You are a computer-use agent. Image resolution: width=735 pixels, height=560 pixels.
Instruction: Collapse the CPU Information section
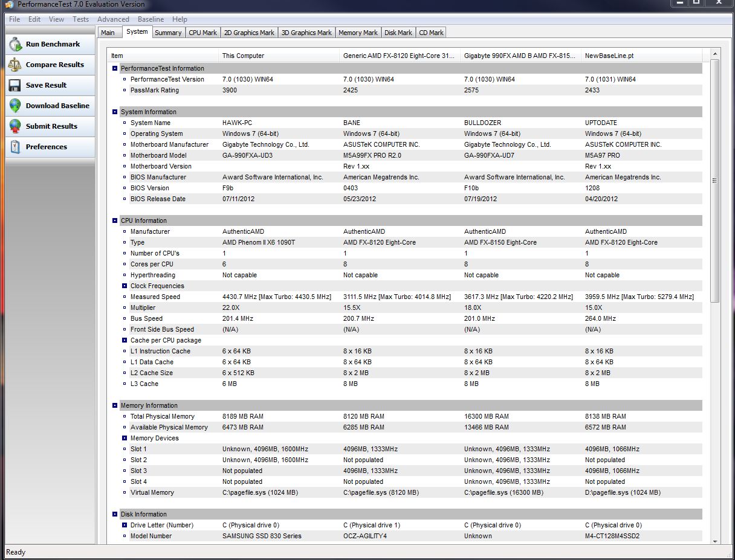(x=115, y=220)
